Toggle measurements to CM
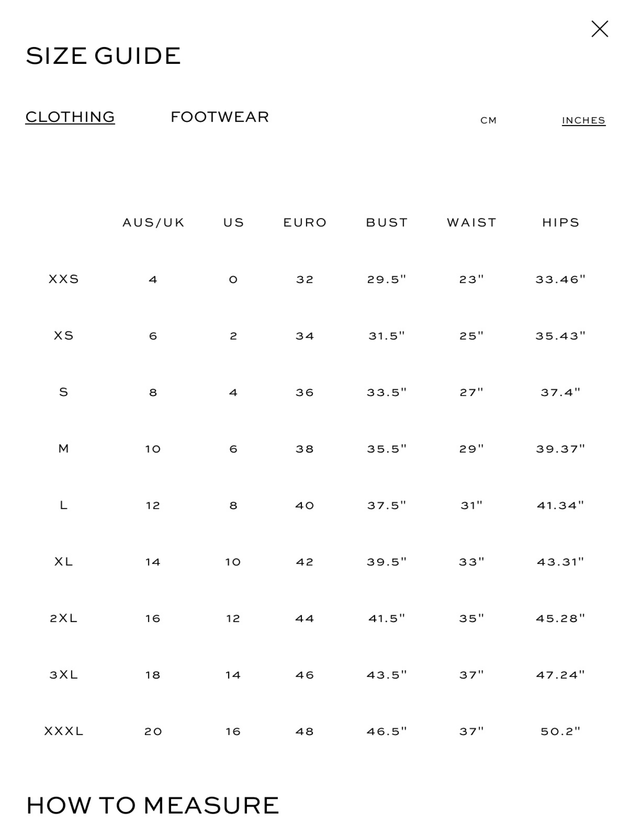This screenshot has height=840, width=631. 488,121
